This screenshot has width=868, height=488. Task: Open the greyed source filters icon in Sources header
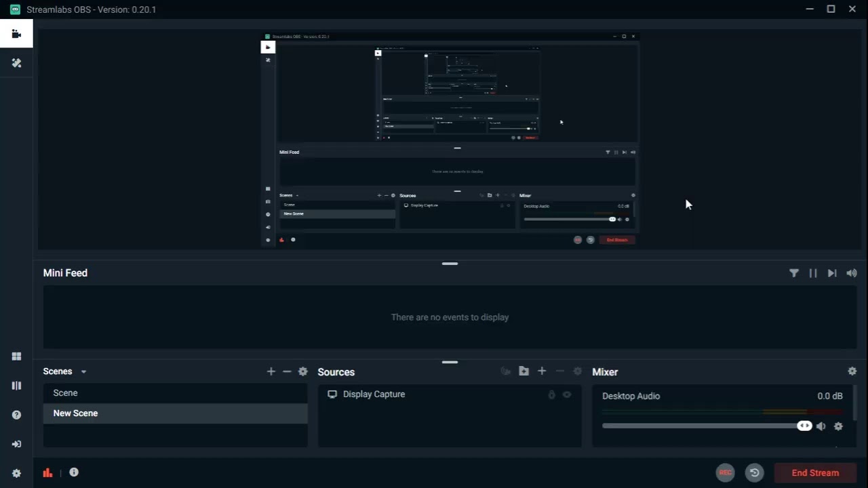tap(505, 371)
